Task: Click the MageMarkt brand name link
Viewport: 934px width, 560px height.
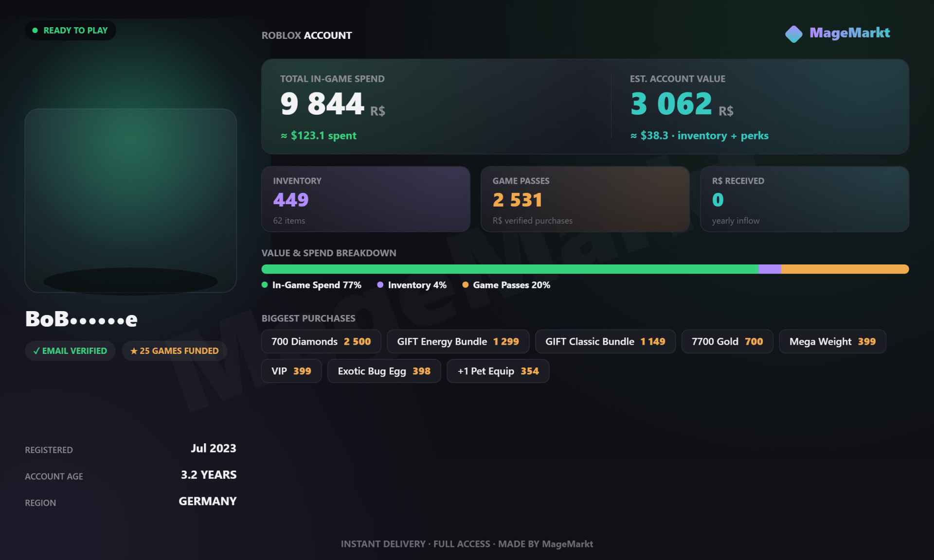Action: click(850, 33)
